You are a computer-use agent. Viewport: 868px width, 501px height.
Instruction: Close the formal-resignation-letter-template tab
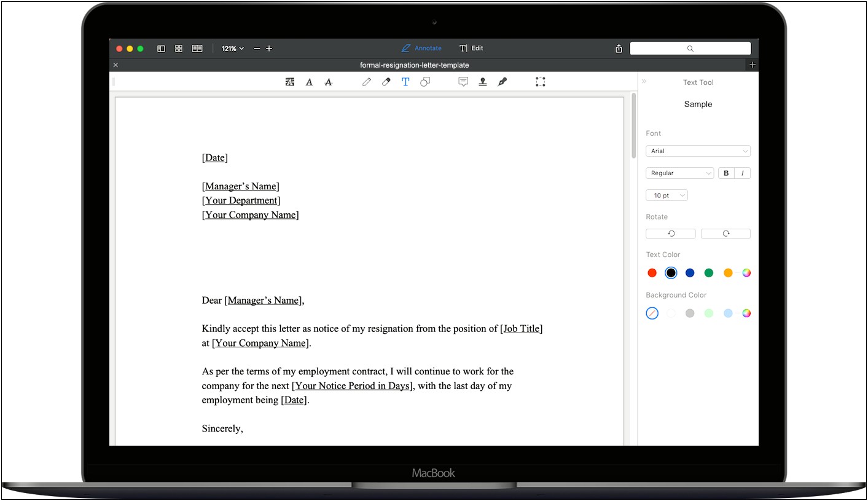(x=115, y=65)
